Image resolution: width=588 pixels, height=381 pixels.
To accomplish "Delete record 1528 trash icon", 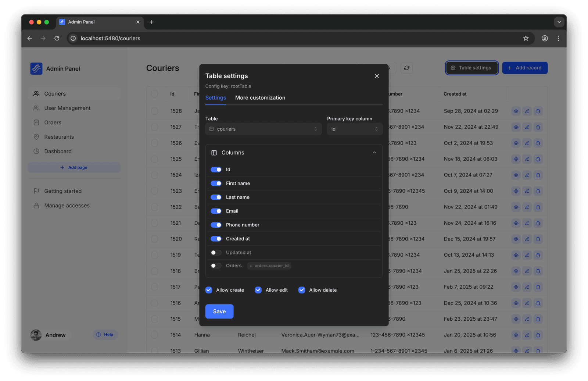I will click(538, 111).
